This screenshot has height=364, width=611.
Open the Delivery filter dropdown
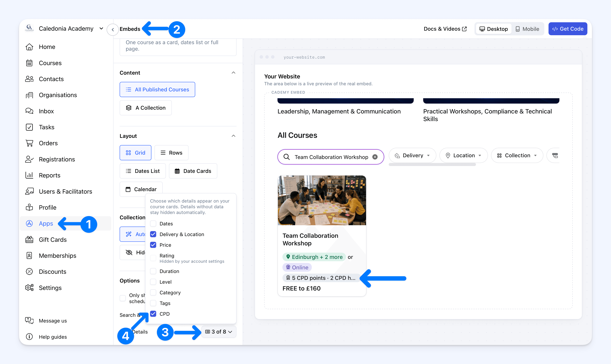[x=412, y=156]
